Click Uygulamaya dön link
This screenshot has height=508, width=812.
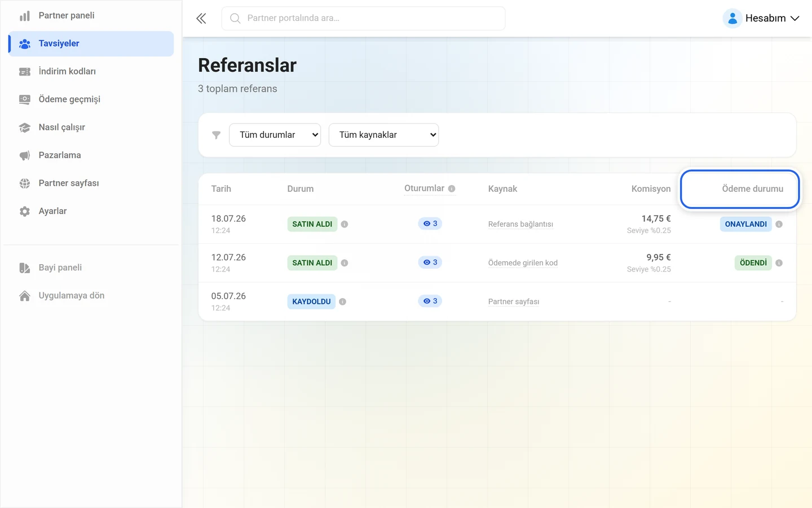[91, 296]
